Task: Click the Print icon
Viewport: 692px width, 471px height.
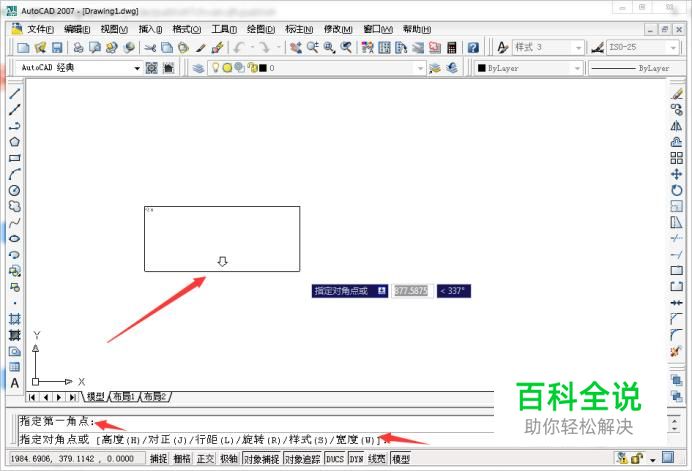Action: click(x=79, y=47)
